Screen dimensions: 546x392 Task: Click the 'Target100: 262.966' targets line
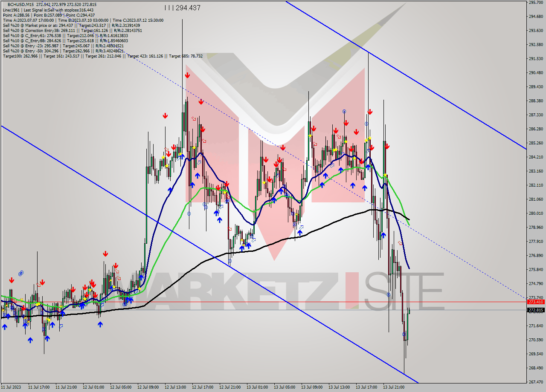coord(103,56)
